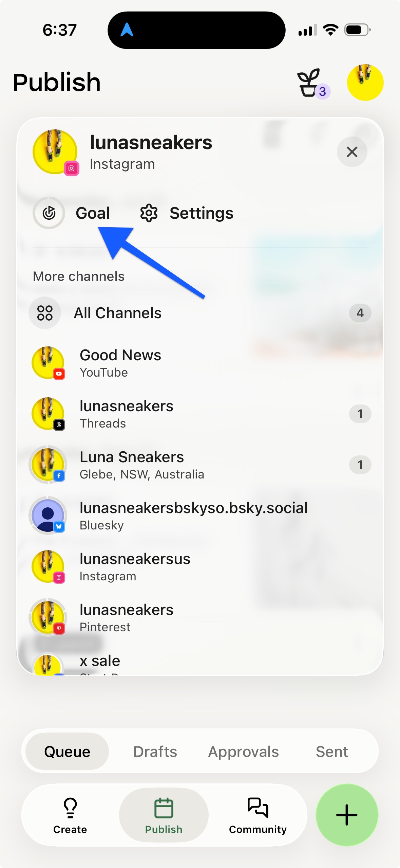Close the channel switcher panel

click(x=352, y=152)
